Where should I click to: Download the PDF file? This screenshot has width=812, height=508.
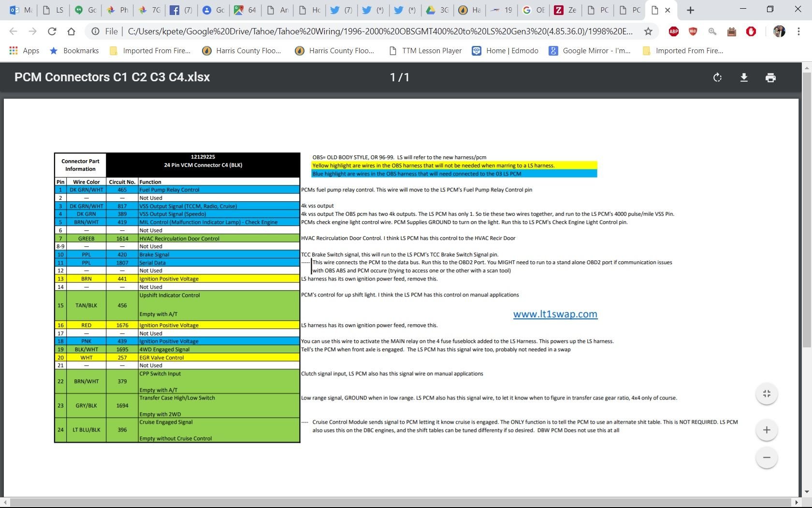[744, 77]
